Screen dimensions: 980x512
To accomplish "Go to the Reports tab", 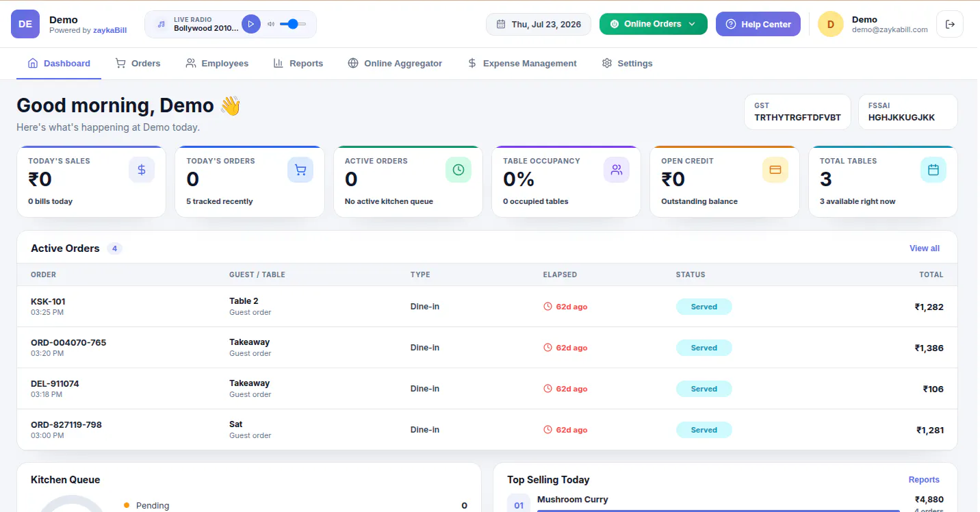I will (x=298, y=63).
